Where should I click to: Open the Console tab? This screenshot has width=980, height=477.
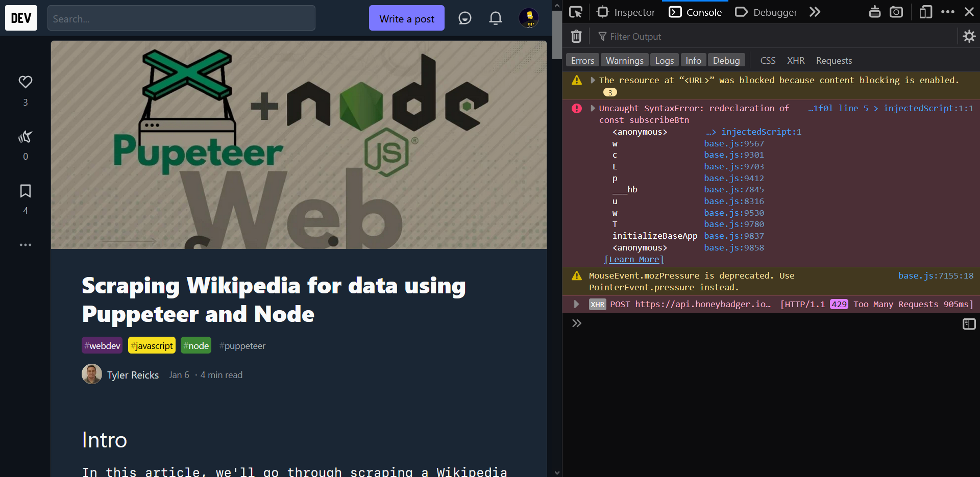pos(695,12)
